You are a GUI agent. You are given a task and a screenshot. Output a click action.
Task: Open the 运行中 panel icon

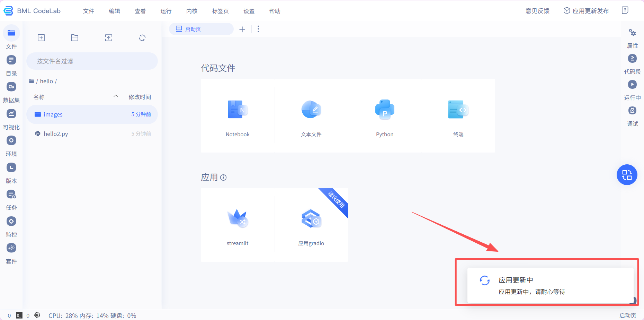click(632, 85)
